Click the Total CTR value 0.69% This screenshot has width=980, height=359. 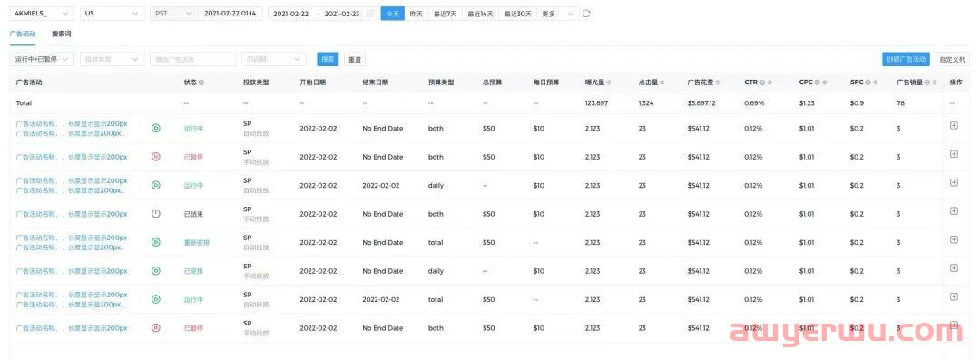coord(753,103)
